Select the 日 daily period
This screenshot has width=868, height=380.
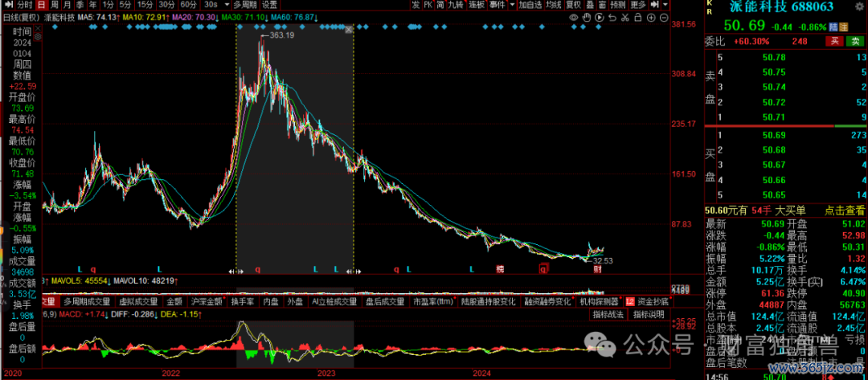pyautogui.click(x=42, y=5)
